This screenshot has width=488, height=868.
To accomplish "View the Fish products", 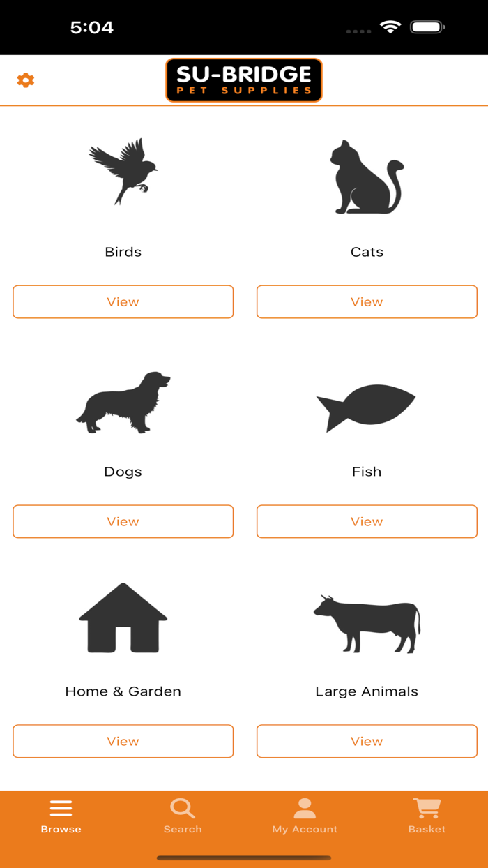I will coord(367,521).
